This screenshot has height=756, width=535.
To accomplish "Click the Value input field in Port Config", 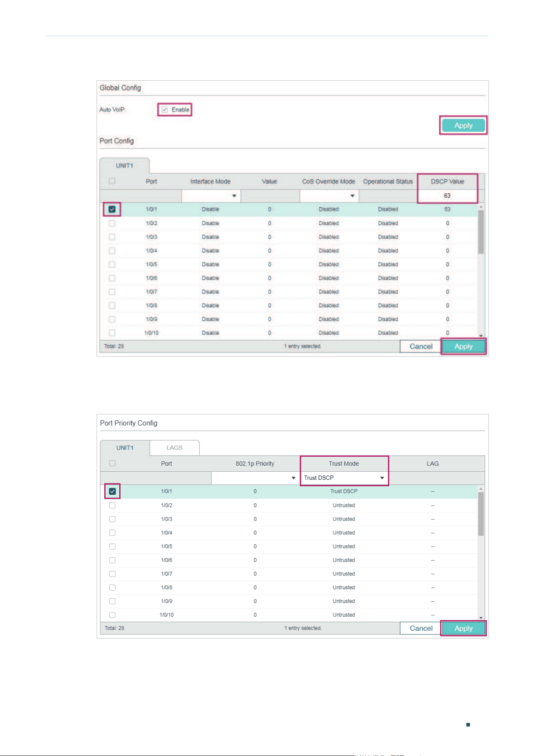I will 270,195.
